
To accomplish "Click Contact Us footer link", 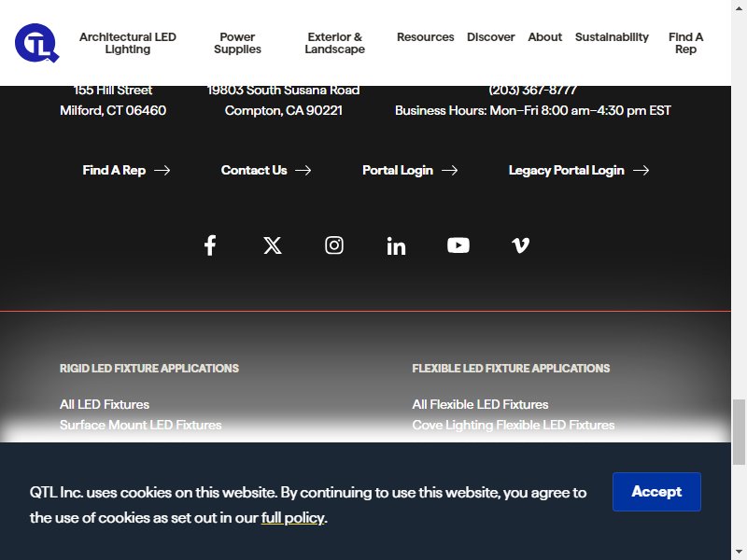I will point(266,171).
